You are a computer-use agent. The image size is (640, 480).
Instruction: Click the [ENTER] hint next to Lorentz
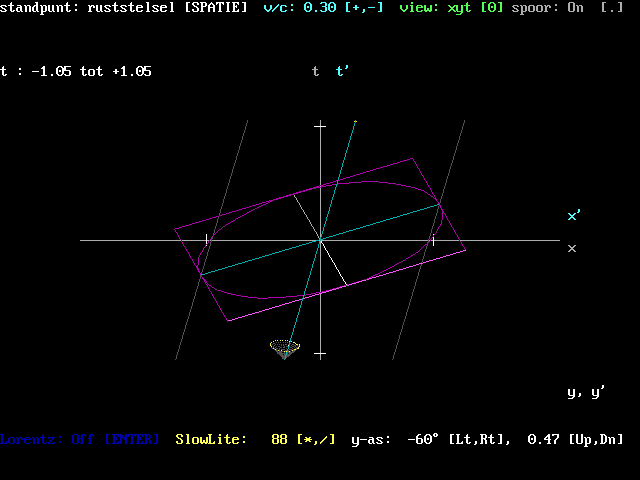pyautogui.click(x=131, y=439)
